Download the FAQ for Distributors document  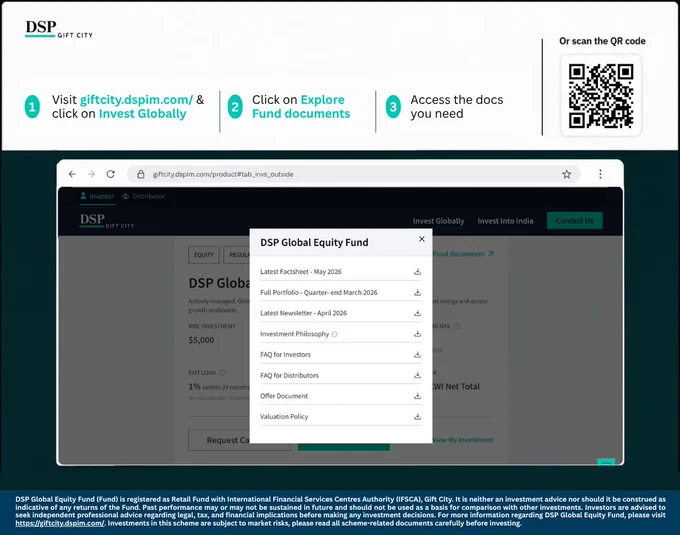click(417, 375)
